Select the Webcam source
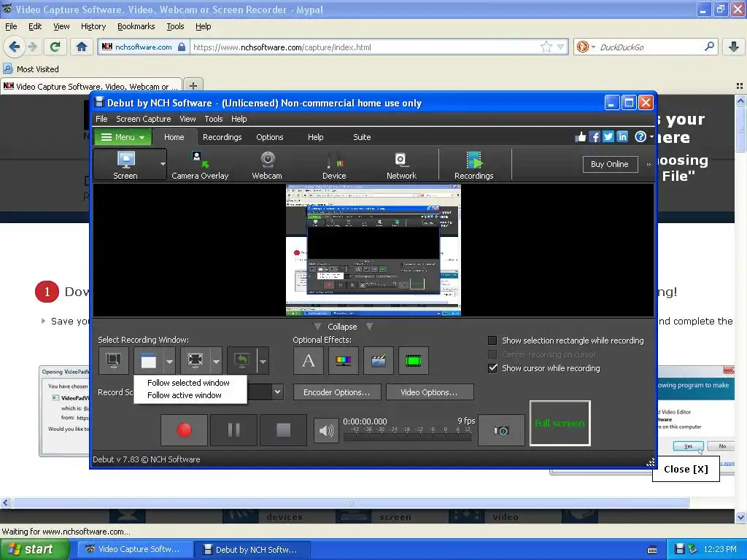The image size is (747, 560). click(267, 165)
